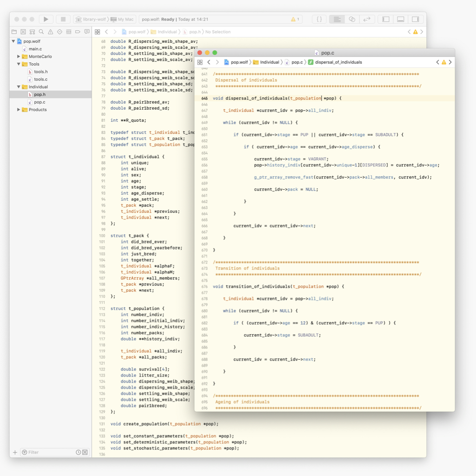This screenshot has width=476, height=476.
Task: Open the Find navigator magnifying glass
Action: 40,32
